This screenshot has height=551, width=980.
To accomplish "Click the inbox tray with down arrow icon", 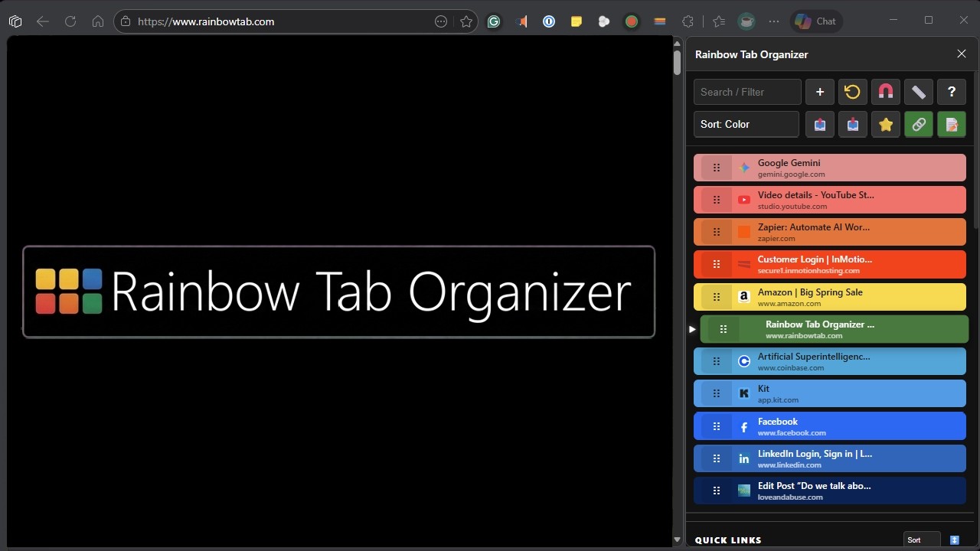I will tap(853, 124).
